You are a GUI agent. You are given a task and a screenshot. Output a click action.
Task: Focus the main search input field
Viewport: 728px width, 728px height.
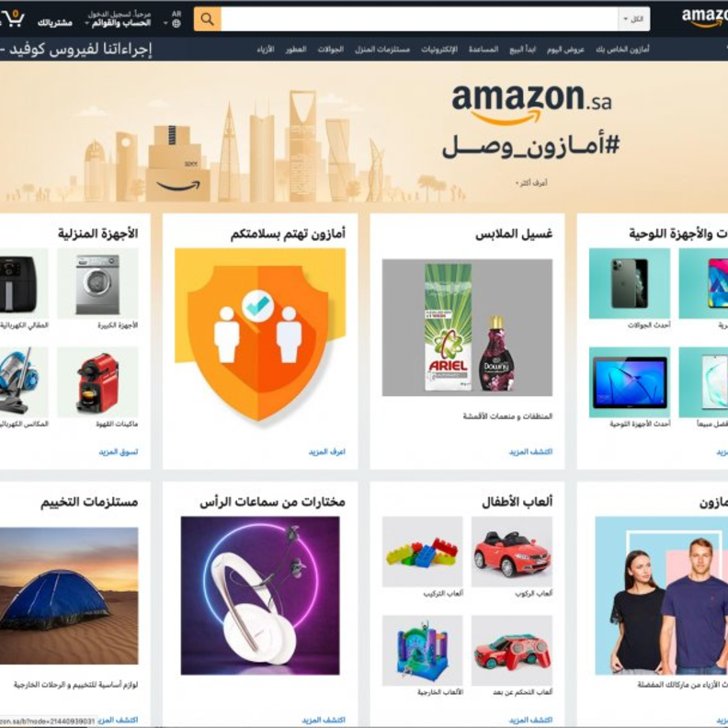coord(419,19)
